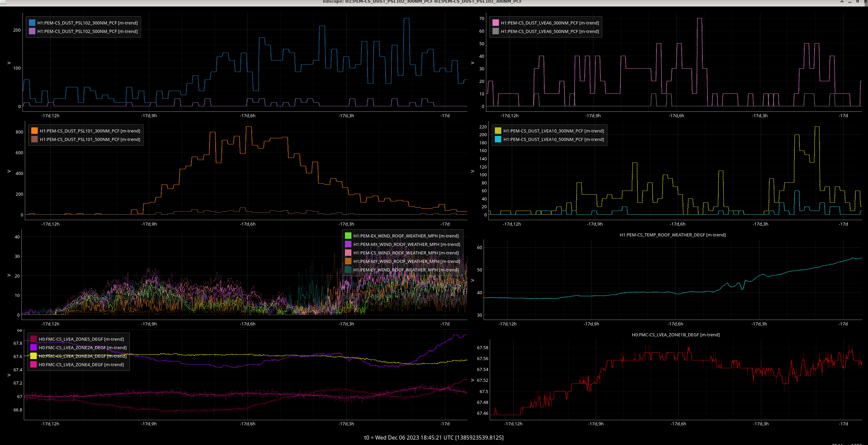The height and width of the screenshot is (445, 868).
Task: Click the dark red LVEA_ZONE5 legend swatch
Action: (x=34, y=339)
